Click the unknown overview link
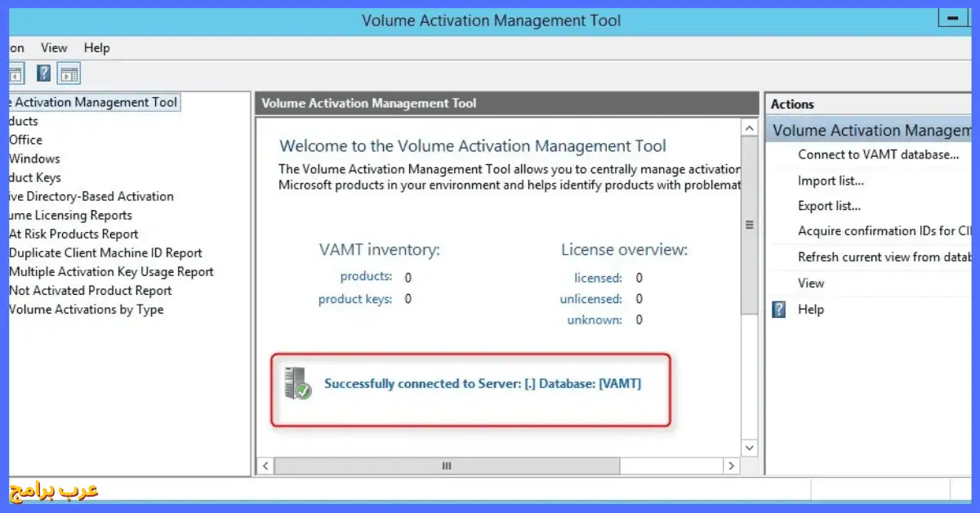The width and height of the screenshot is (980, 513). (x=595, y=320)
